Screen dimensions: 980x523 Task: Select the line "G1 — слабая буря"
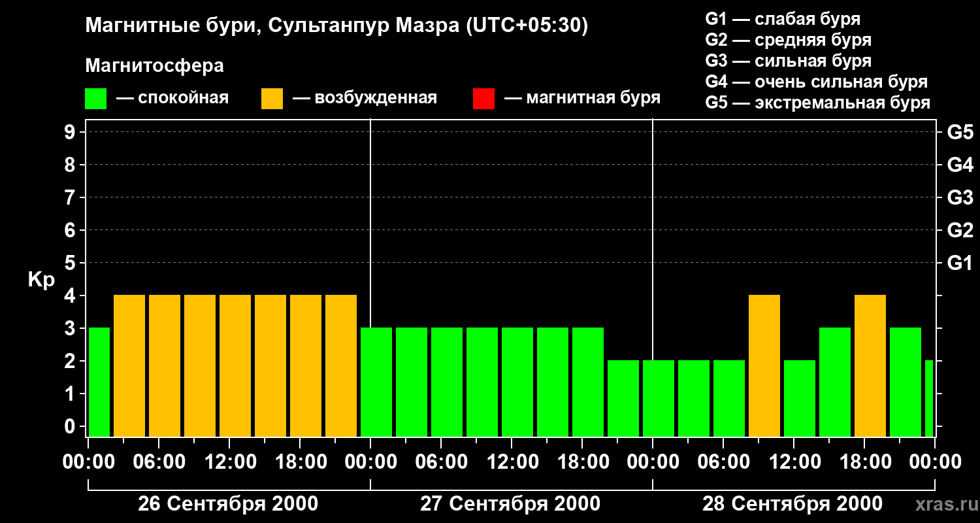point(783,19)
